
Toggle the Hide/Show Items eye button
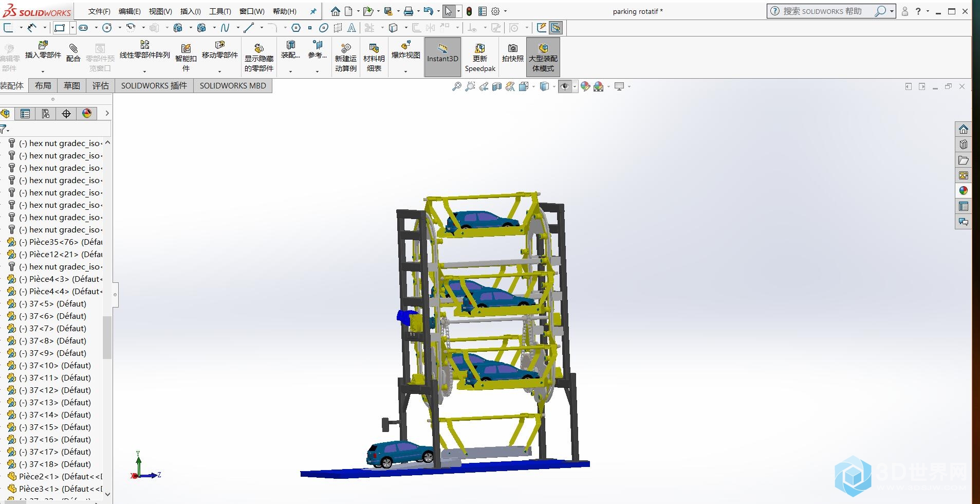(x=565, y=86)
